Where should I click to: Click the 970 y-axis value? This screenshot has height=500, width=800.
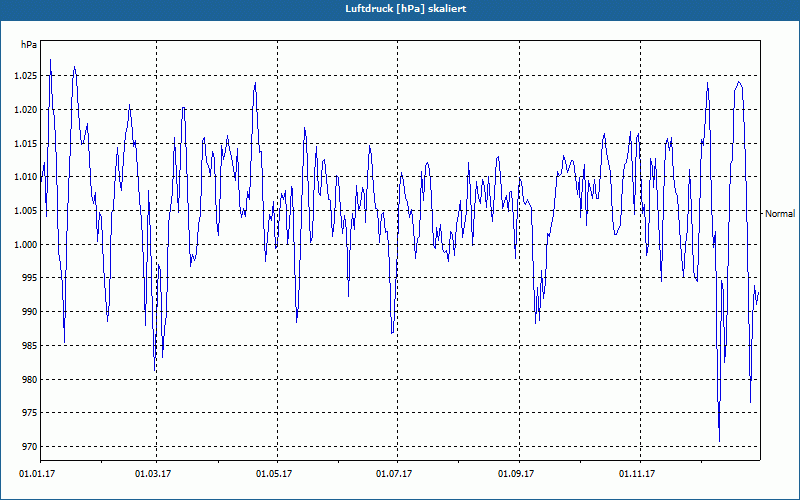[30, 446]
